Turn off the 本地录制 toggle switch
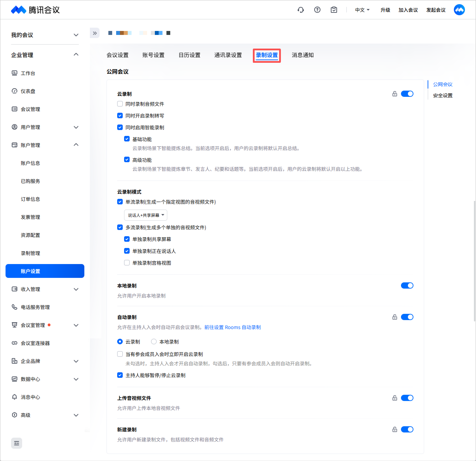476x461 pixels. [x=407, y=285]
